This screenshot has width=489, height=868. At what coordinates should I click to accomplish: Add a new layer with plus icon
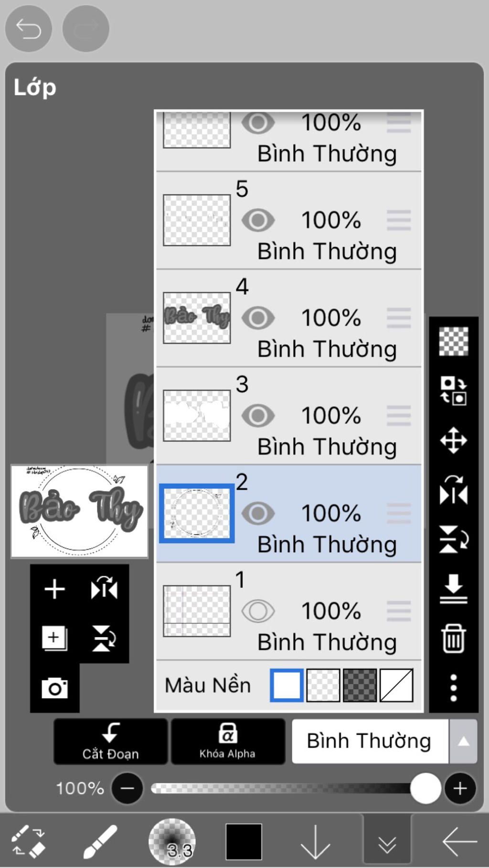tap(54, 588)
